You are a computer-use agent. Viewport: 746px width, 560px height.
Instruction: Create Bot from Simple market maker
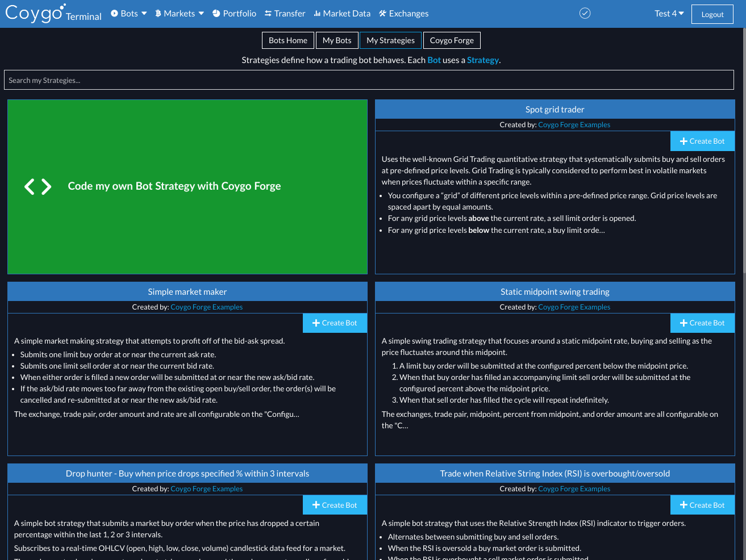click(335, 323)
